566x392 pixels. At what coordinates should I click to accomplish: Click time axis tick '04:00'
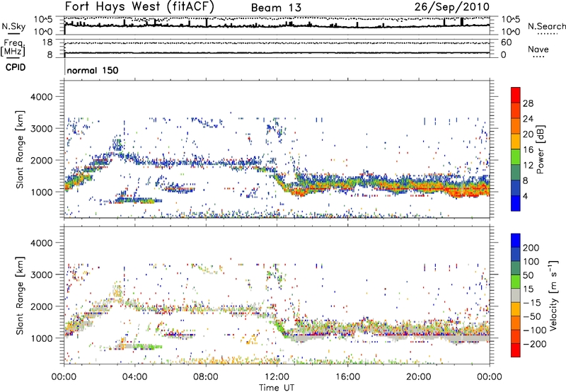(x=134, y=377)
